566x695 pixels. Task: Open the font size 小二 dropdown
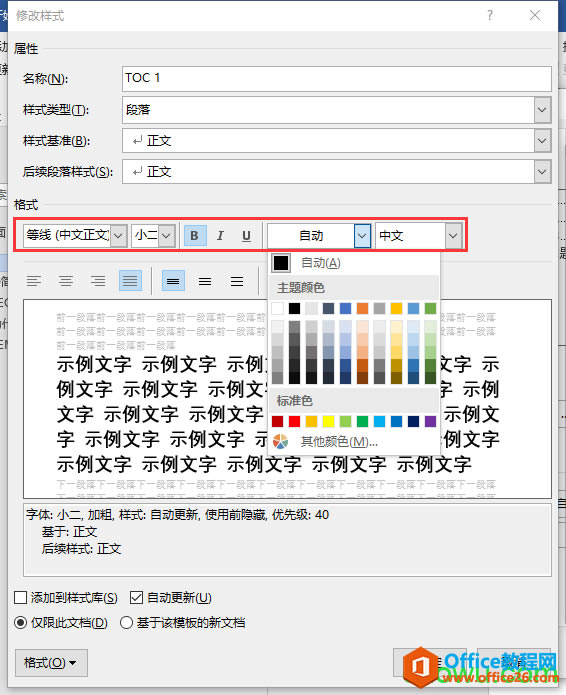(x=166, y=235)
